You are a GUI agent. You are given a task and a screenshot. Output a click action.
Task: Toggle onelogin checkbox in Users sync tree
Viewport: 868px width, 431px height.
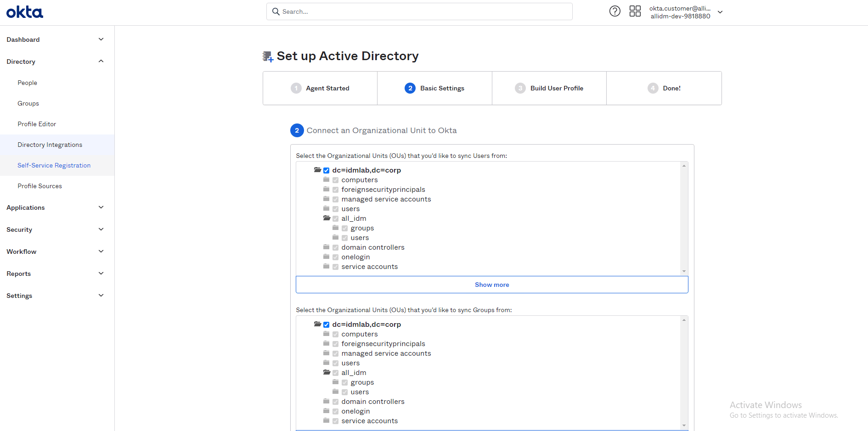click(x=336, y=257)
